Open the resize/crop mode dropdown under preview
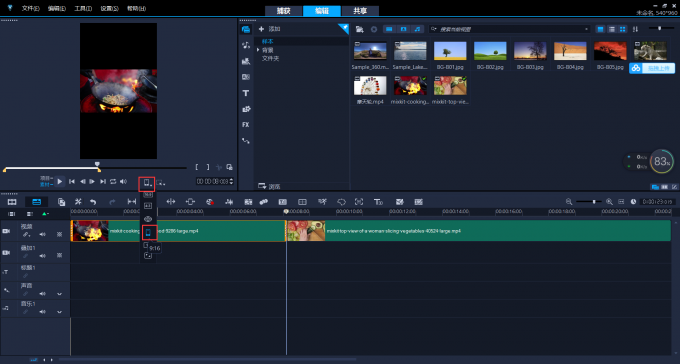Viewport: 680px width, 364px height. click(160, 183)
